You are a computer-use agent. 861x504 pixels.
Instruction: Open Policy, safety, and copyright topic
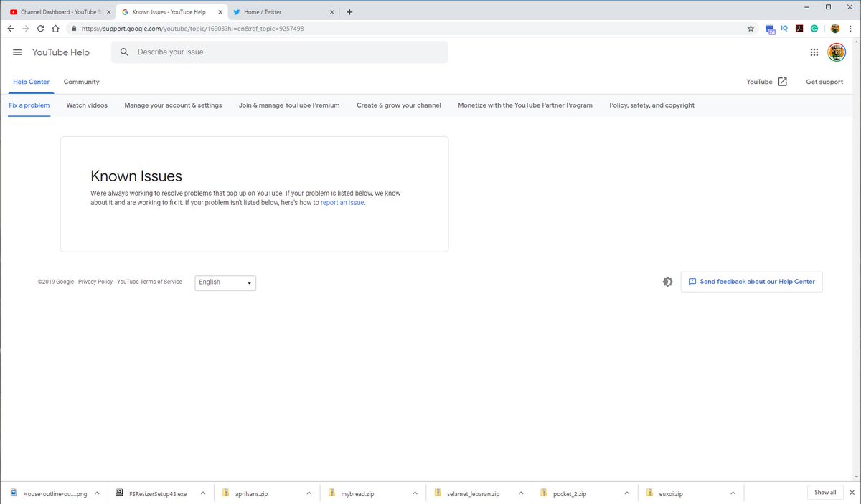(x=651, y=105)
